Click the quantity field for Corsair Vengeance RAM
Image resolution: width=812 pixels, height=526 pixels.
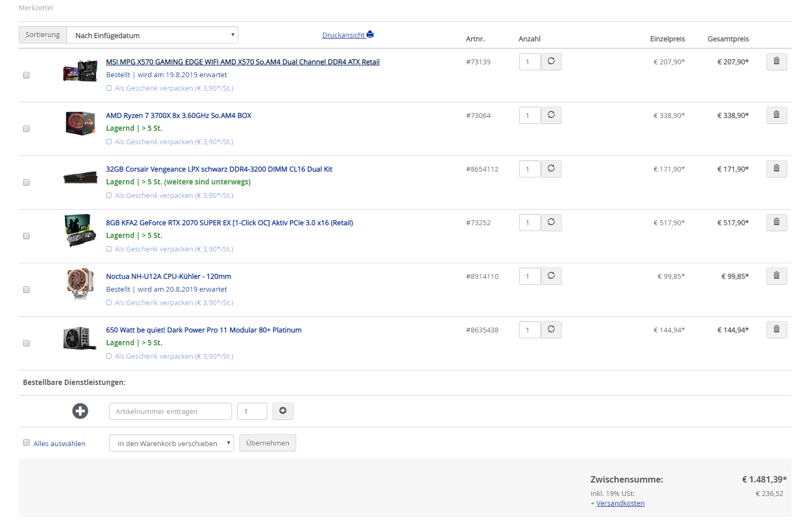(530, 169)
